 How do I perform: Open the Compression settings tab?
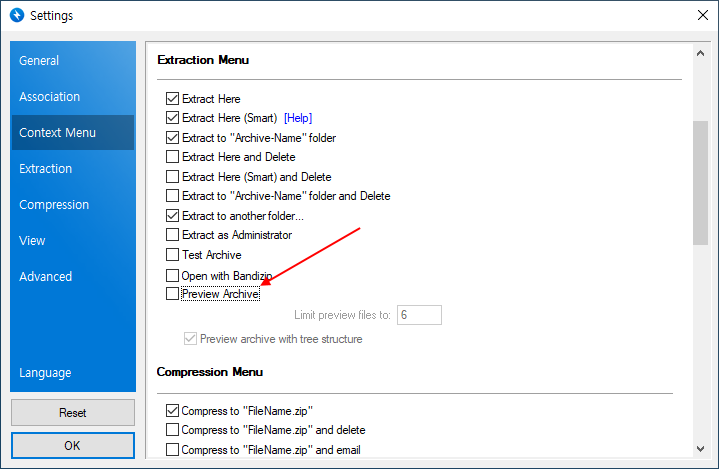[x=54, y=205]
